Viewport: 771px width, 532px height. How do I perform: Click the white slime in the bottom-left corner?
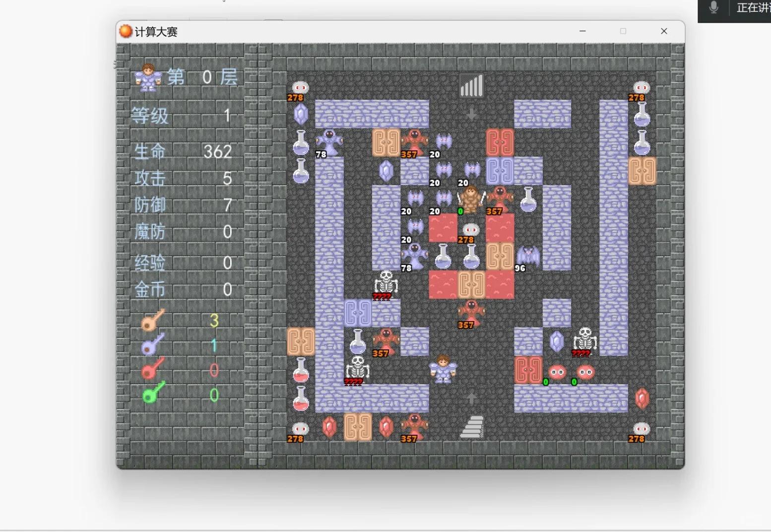(300, 429)
